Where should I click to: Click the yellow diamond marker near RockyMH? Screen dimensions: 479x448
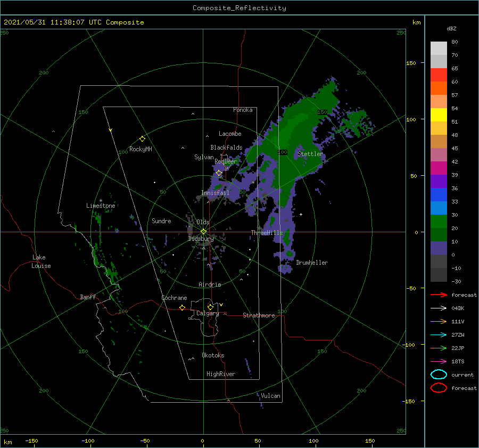142,139
